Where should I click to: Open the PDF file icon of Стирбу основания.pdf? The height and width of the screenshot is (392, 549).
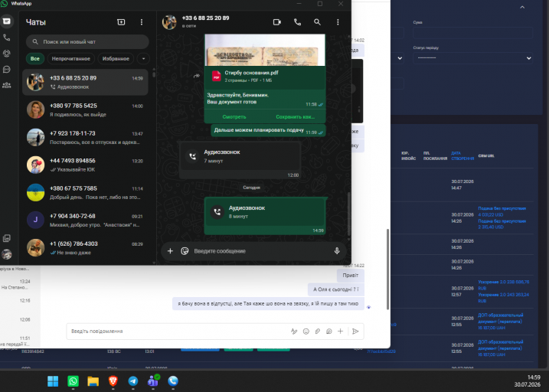point(217,76)
